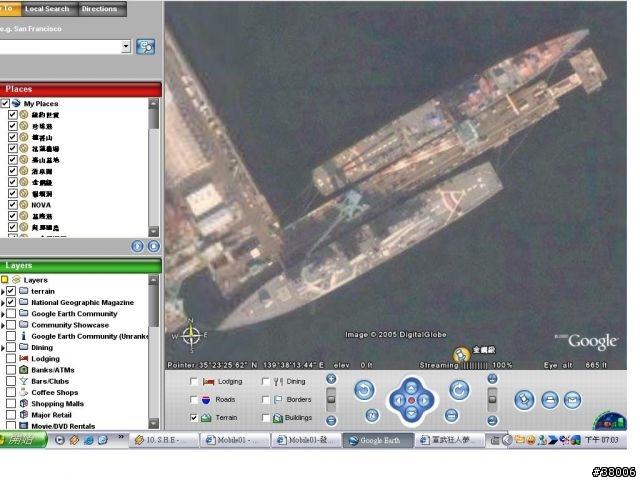Image resolution: width=640 pixels, height=480 pixels.
Task: Move the map view up
Action: 411,387
